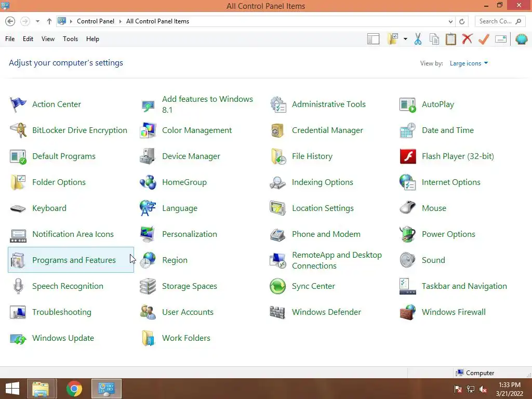Open the Taskbar and Navigation link
532x399 pixels.
click(464, 286)
